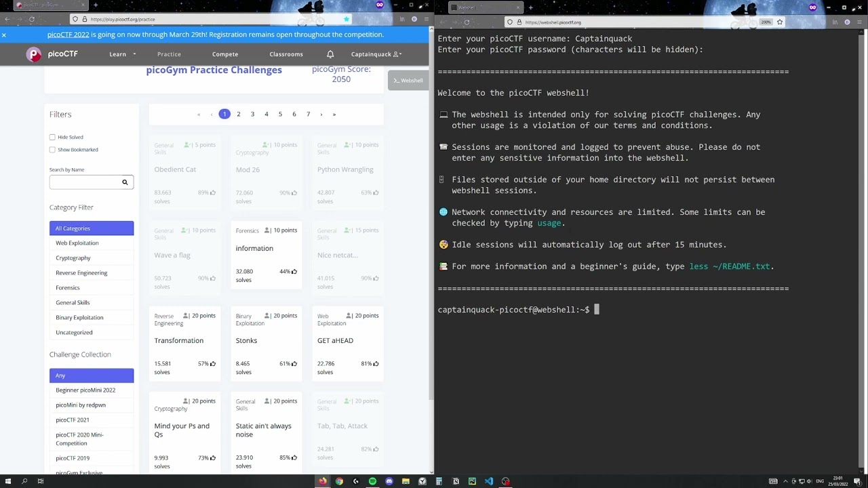The image size is (868, 488).
Task: Click the padlock icon in Webshell address bar
Action: click(x=519, y=22)
